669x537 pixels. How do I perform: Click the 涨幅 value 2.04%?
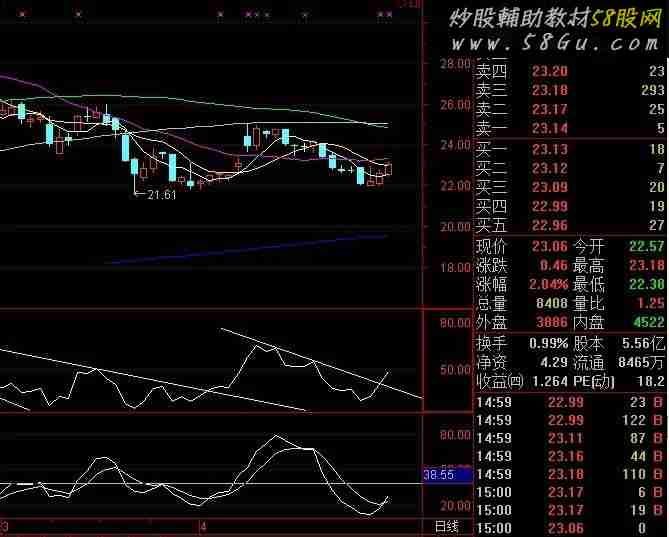click(549, 284)
